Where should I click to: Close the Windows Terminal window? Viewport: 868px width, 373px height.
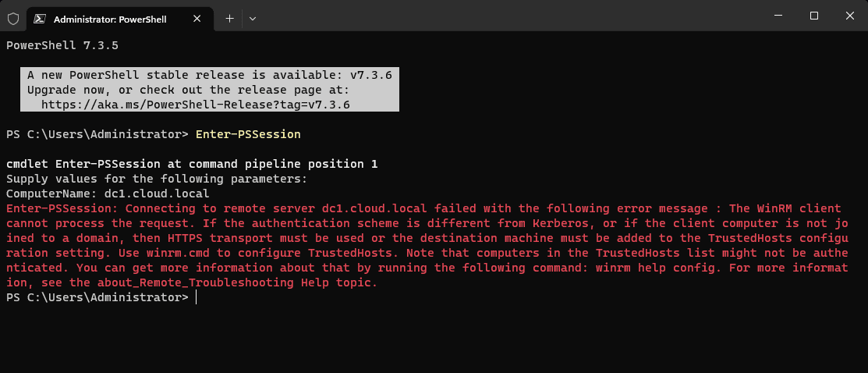tap(849, 16)
